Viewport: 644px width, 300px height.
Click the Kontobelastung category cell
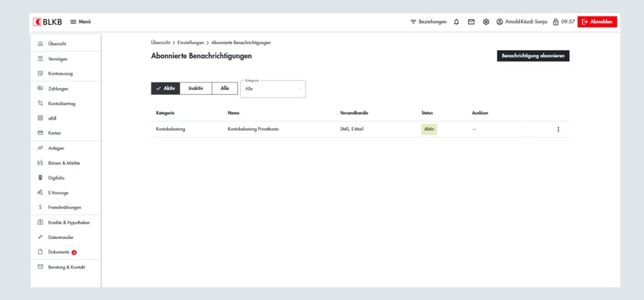(x=170, y=129)
